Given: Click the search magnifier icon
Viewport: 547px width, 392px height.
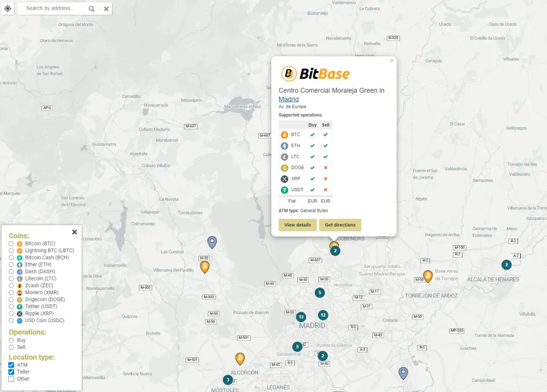Looking at the screenshot, I should point(92,9).
